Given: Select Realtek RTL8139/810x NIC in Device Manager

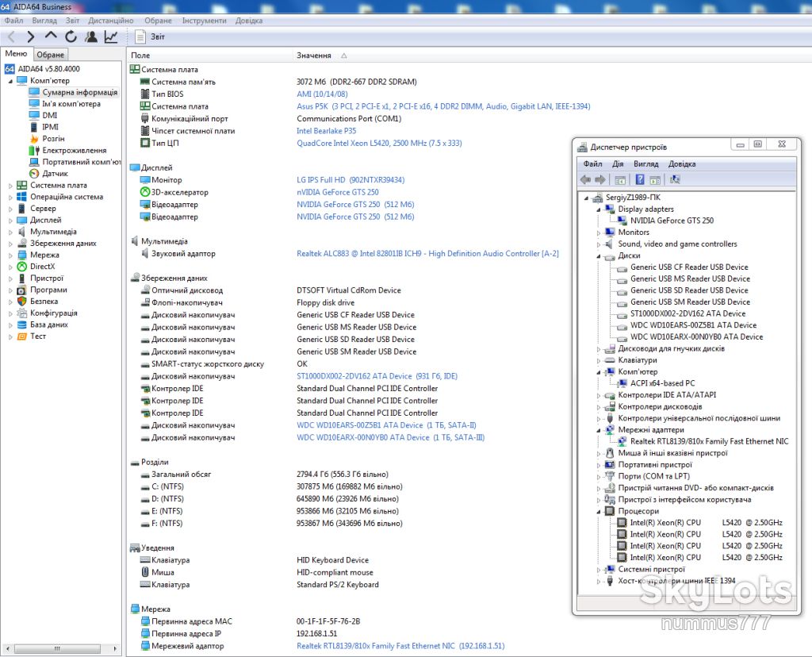Looking at the screenshot, I should point(710,441).
